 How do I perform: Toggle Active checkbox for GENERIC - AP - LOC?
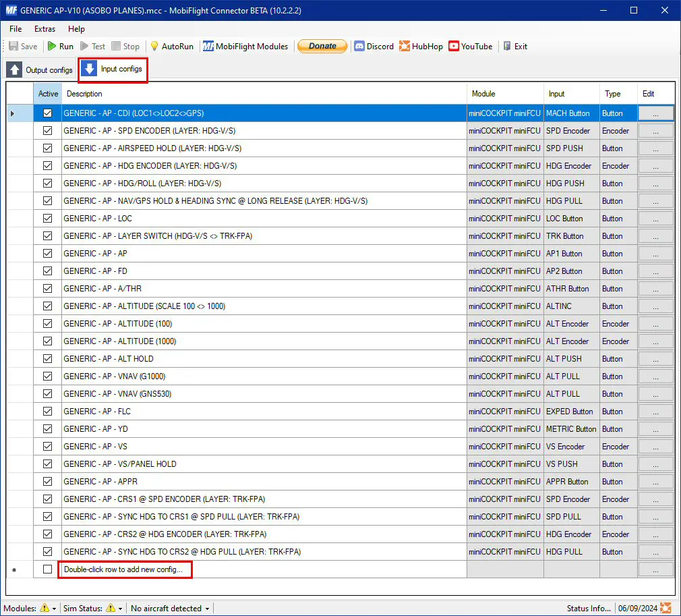47,218
